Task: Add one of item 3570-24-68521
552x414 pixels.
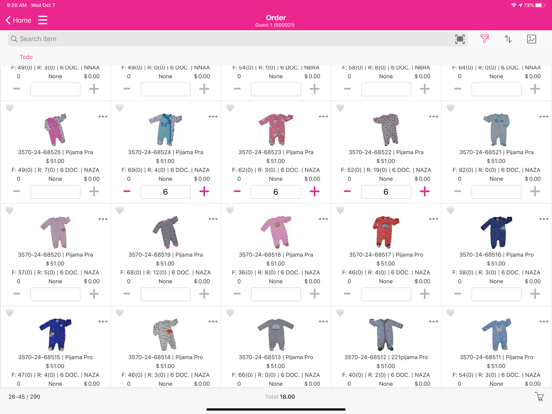Action: [x=535, y=192]
